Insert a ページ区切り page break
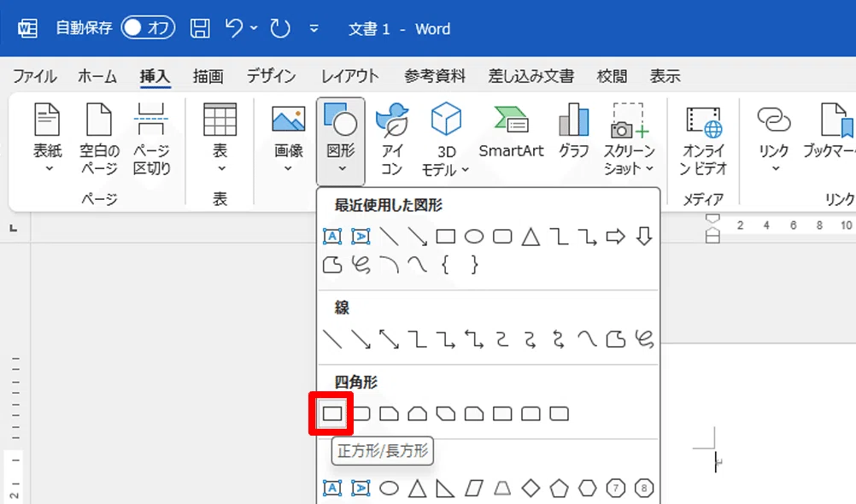 (x=151, y=138)
